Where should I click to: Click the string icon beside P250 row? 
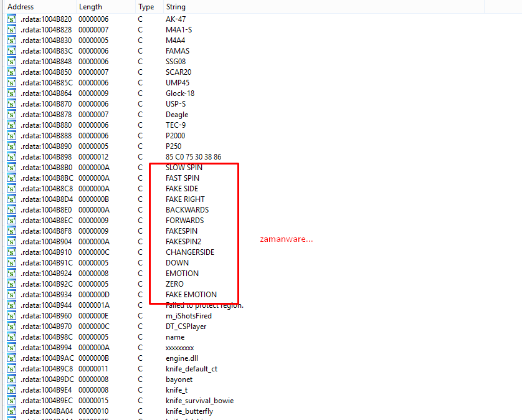point(11,146)
